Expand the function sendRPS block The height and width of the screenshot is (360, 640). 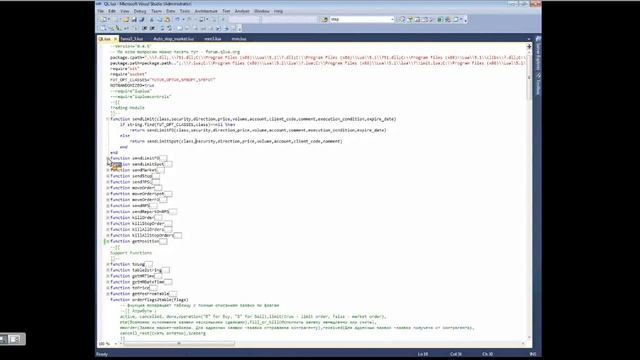(108, 206)
